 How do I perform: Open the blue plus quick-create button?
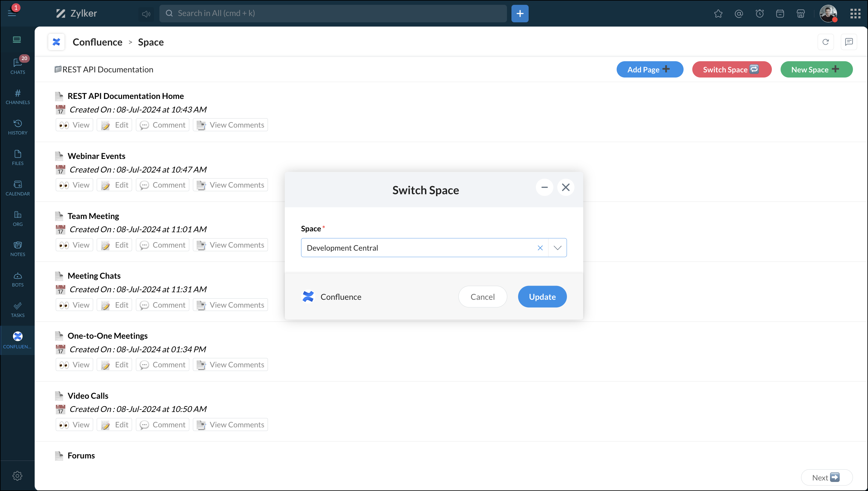520,14
